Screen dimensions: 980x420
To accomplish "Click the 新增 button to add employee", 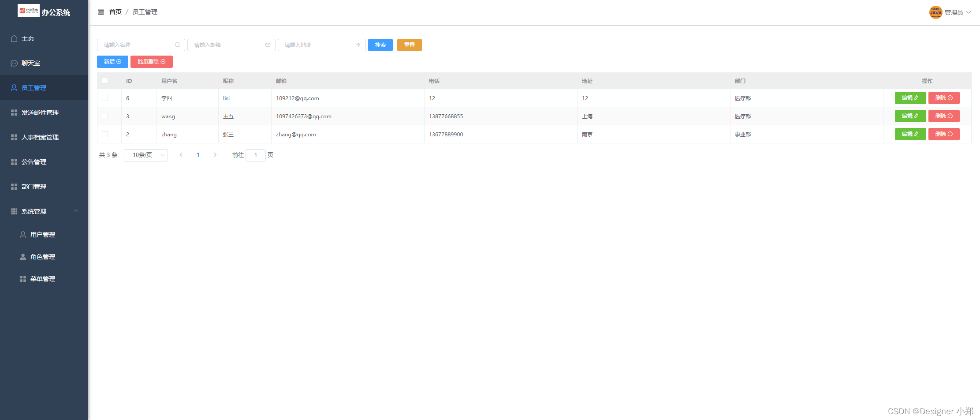I will pos(112,62).
